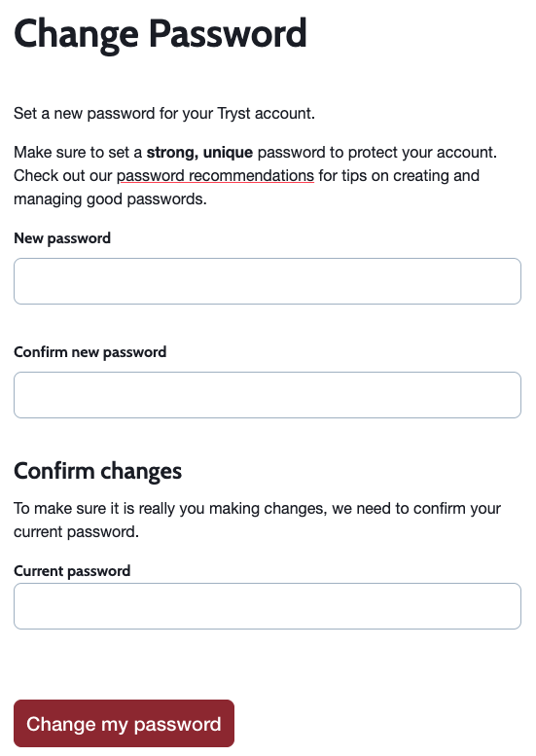Click into the New password field
The image size is (536, 756).
click(268, 281)
